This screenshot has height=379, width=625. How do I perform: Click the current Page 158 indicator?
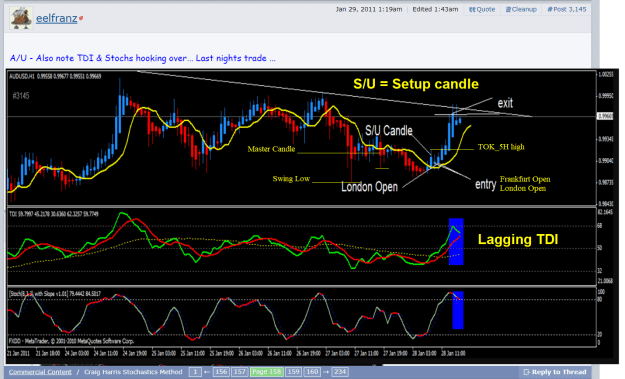point(266,372)
